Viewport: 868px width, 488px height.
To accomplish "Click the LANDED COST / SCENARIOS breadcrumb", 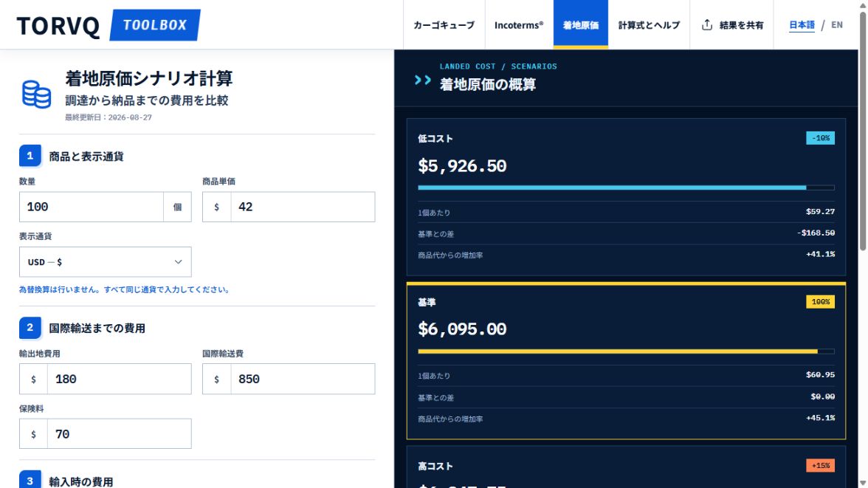I will (498, 66).
